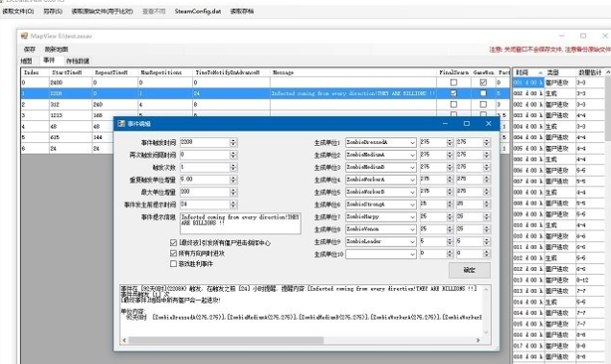
Task: Click the MapView window title icon
Action: 24,36
